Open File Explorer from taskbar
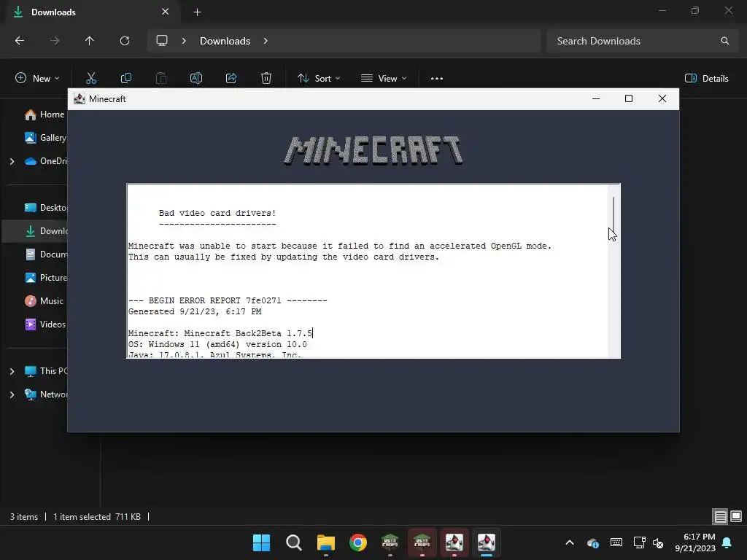 326,542
